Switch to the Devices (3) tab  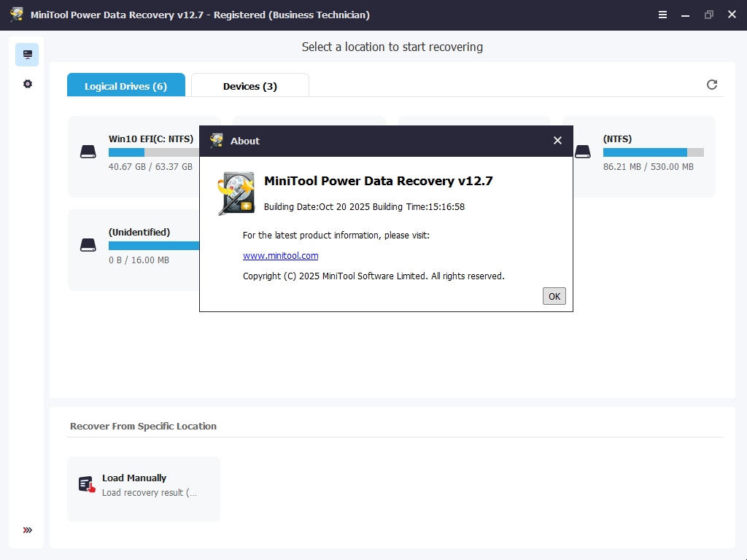point(250,85)
